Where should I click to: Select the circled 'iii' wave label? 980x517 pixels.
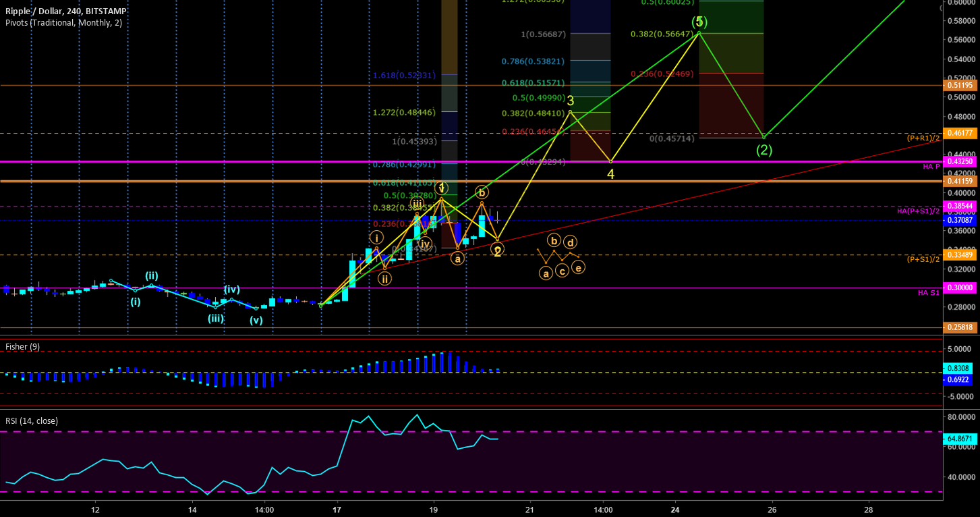(x=417, y=204)
